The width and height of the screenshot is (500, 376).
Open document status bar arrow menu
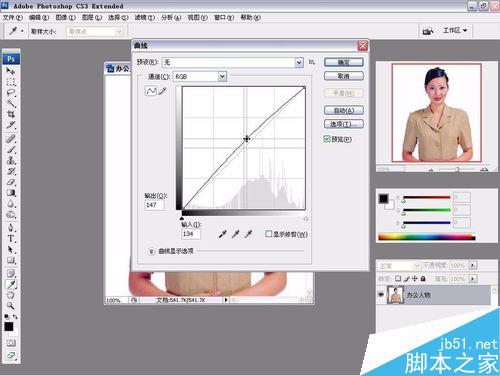coord(226,300)
